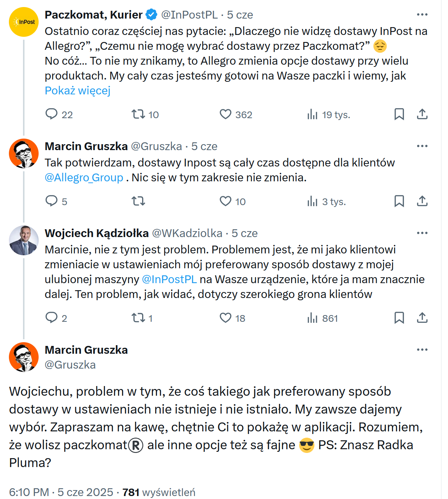
Task: Open the InPost profile avatar
Action: click(24, 22)
